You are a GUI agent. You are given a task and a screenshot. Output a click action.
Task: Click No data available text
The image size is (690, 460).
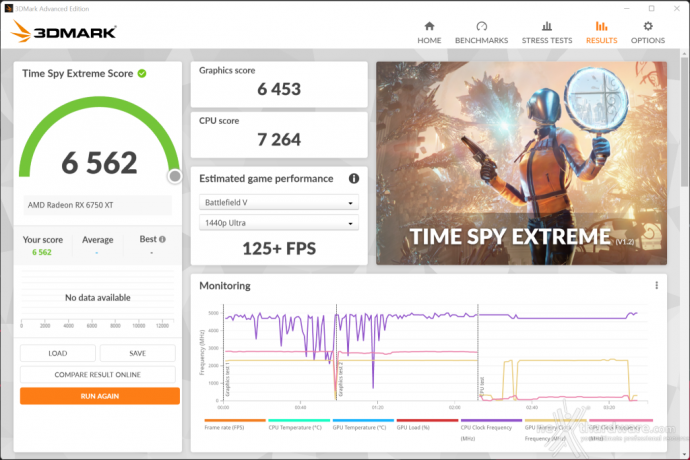[98, 298]
